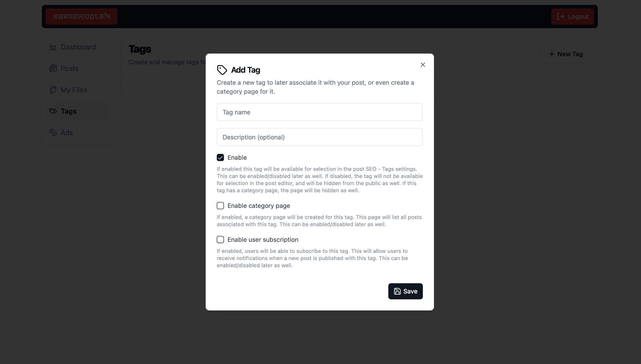Click into the Description (optional) field
641x364 pixels.
320,137
